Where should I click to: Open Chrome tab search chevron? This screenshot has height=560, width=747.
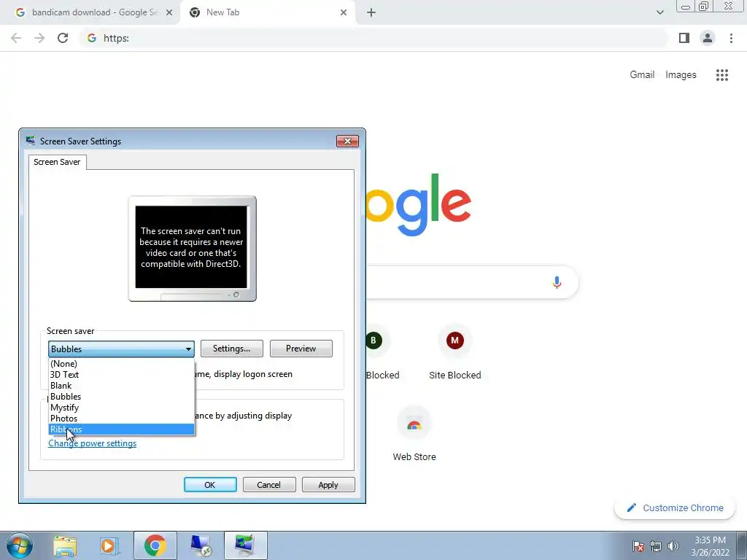pyautogui.click(x=659, y=13)
